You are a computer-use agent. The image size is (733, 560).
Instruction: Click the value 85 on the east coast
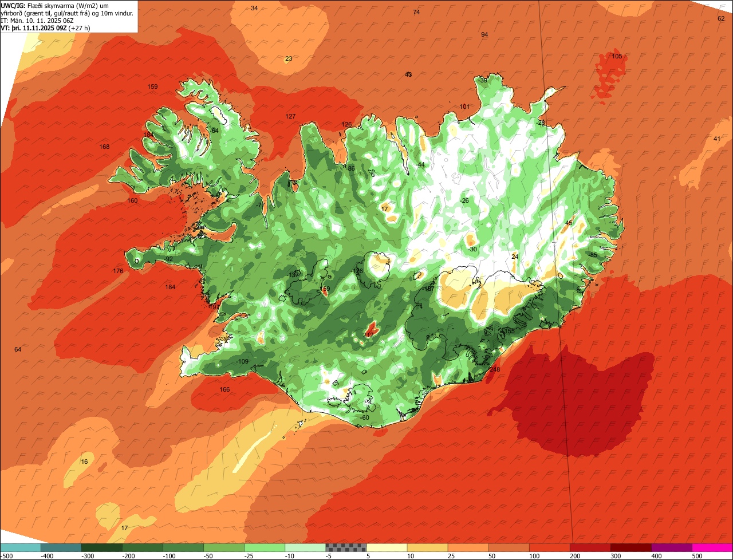pos(594,255)
